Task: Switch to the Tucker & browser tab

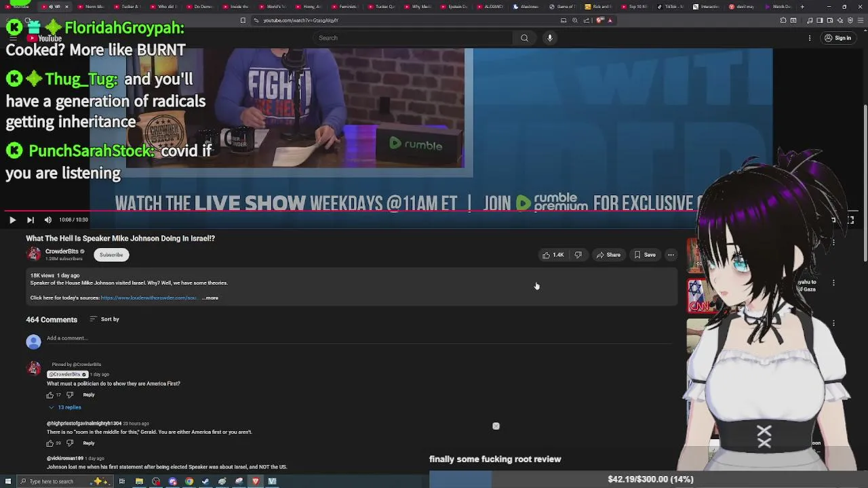Action: click(126, 7)
